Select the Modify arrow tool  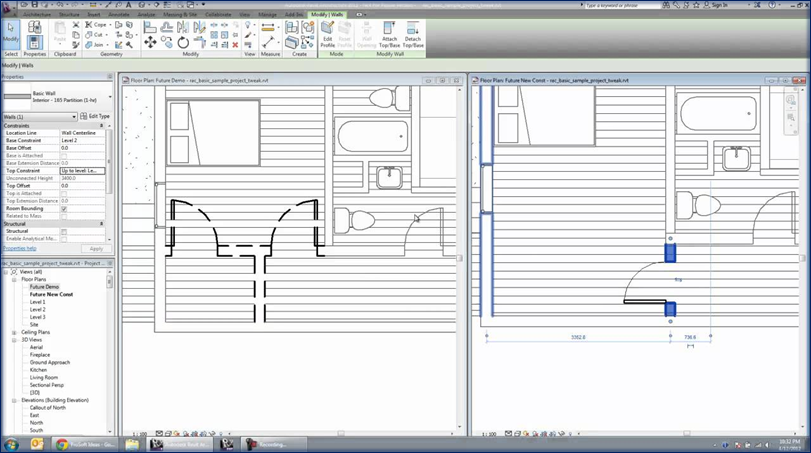[x=10, y=34]
